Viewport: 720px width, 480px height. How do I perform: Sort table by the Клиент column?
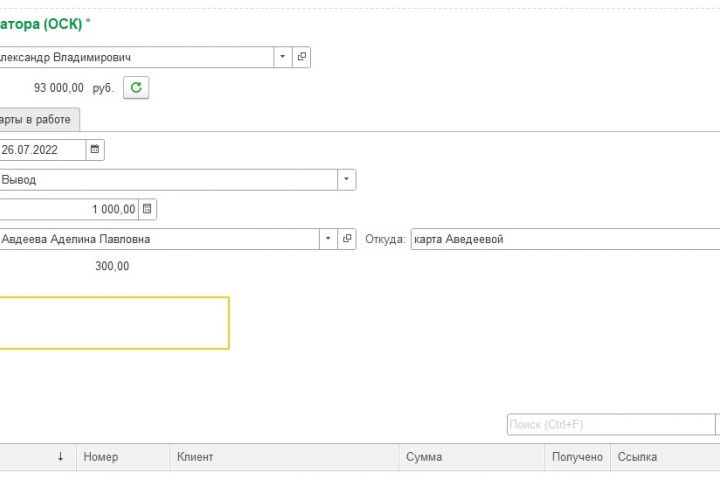click(196, 457)
